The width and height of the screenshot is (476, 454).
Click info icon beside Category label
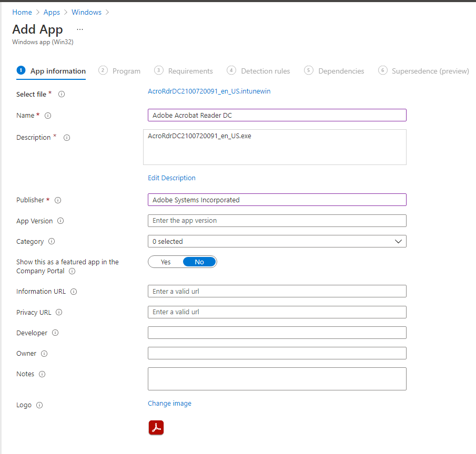pos(52,241)
